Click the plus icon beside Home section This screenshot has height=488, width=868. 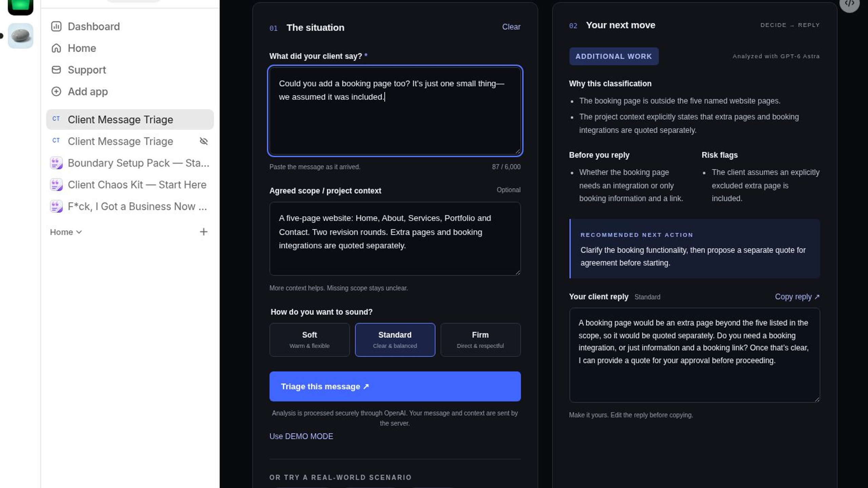[x=203, y=232]
